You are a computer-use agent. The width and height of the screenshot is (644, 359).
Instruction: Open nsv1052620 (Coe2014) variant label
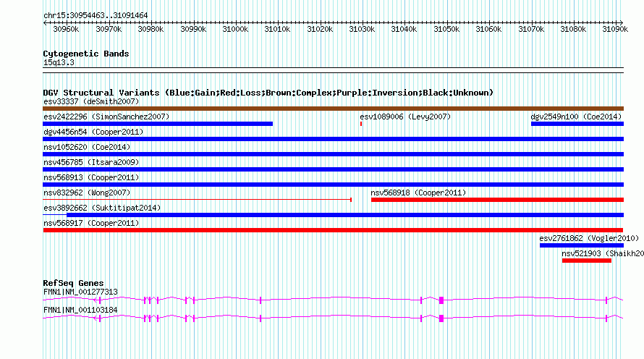coord(87,147)
